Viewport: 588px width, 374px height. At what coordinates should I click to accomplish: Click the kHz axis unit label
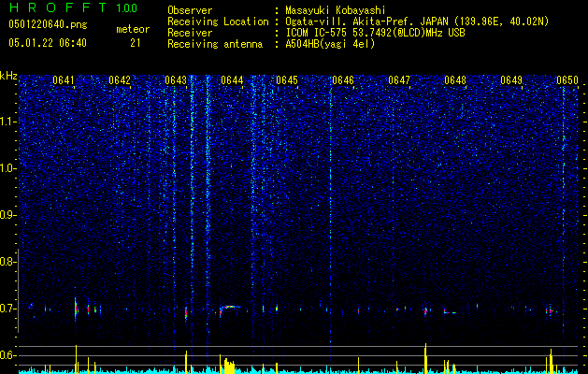[x=8, y=76]
